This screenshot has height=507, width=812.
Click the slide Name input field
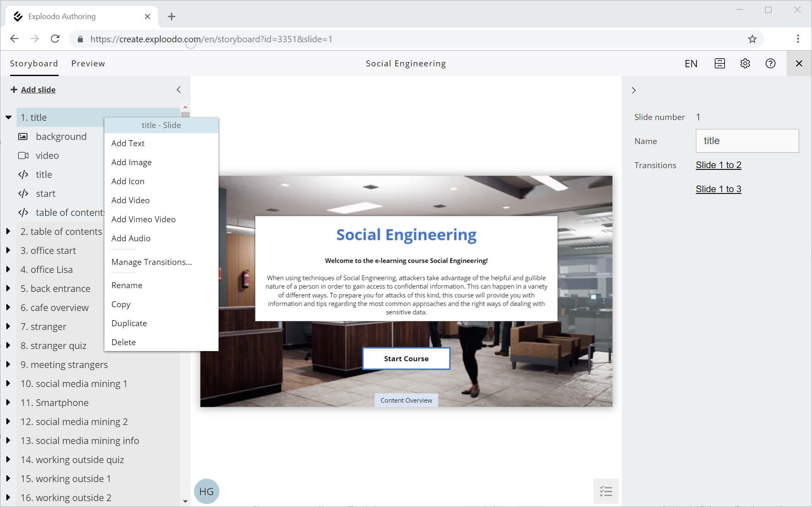[x=747, y=141]
